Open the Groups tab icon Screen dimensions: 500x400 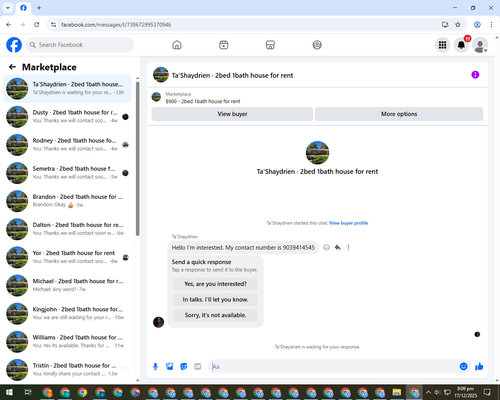(317, 45)
